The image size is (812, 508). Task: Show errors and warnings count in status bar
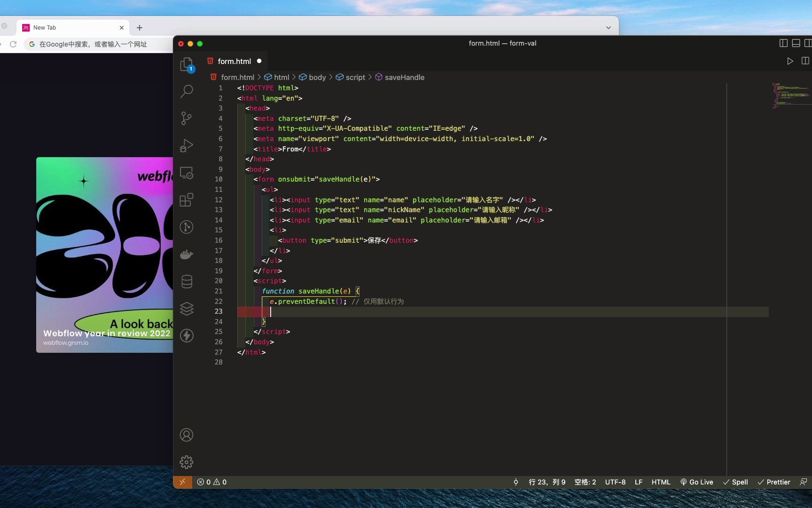211,482
